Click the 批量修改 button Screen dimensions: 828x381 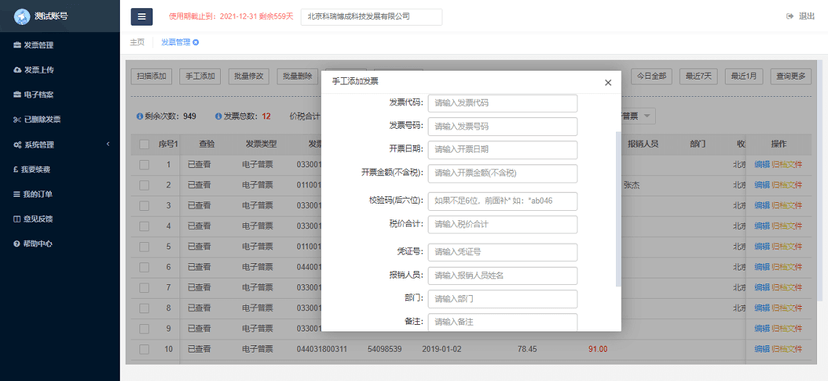point(249,76)
